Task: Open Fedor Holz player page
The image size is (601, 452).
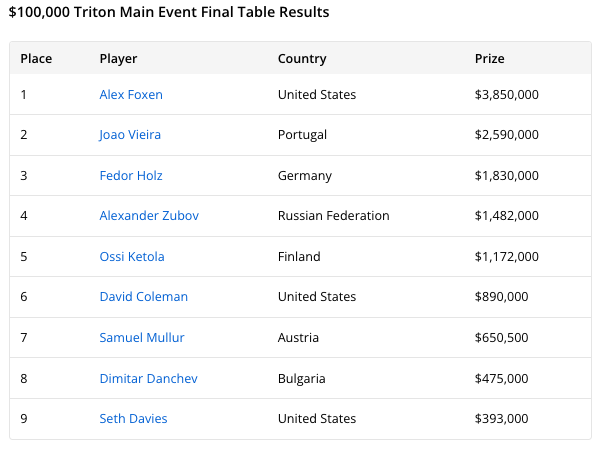Action: tap(131, 176)
